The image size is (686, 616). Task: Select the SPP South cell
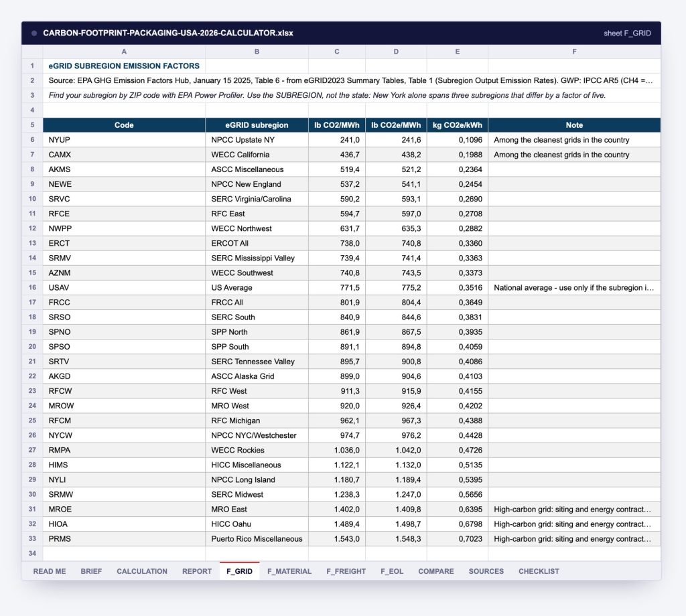click(257, 347)
